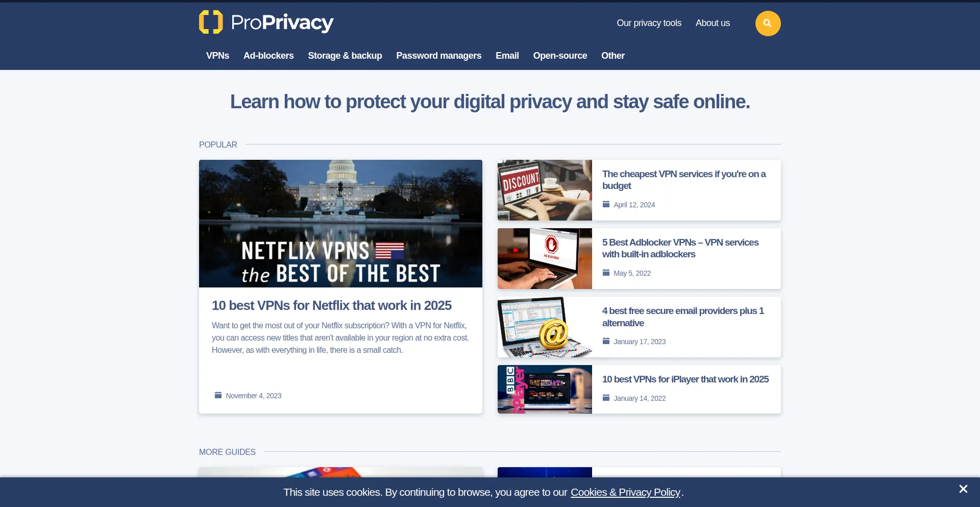Click the yellow search icon button
This screenshot has width=980, height=507.
pyautogui.click(x=768, y=23)
